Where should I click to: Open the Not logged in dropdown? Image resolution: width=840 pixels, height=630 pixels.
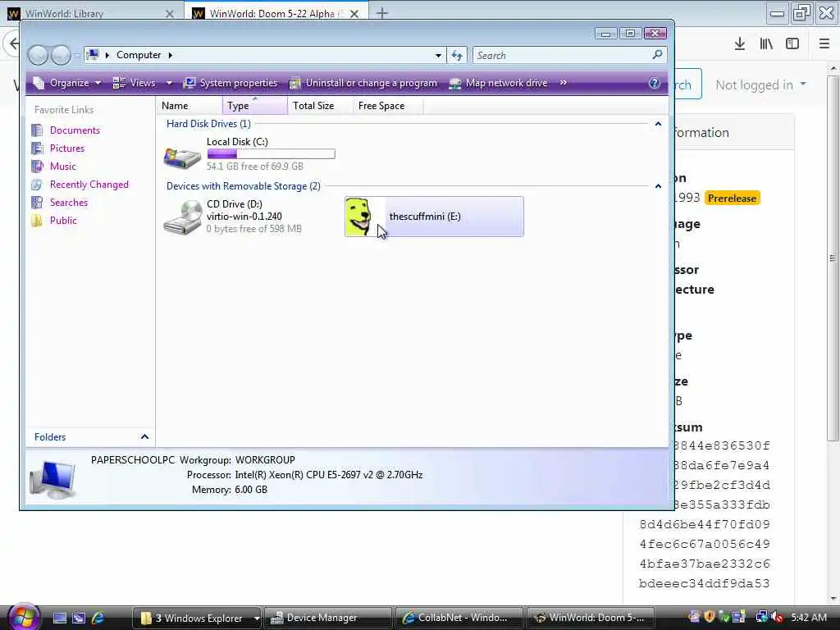click(760, 85)
